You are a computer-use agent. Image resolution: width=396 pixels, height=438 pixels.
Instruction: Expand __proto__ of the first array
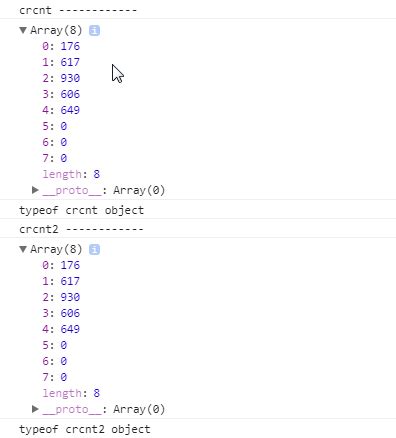click(x=35, y=190)
